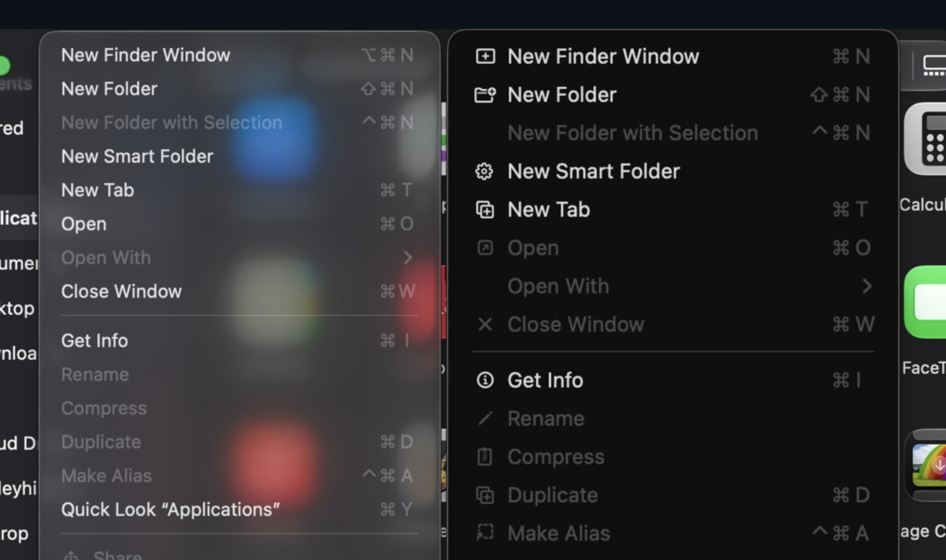Click the info circle icon next to Get Info
Screen dimensions: 946x560
point(485,380)
